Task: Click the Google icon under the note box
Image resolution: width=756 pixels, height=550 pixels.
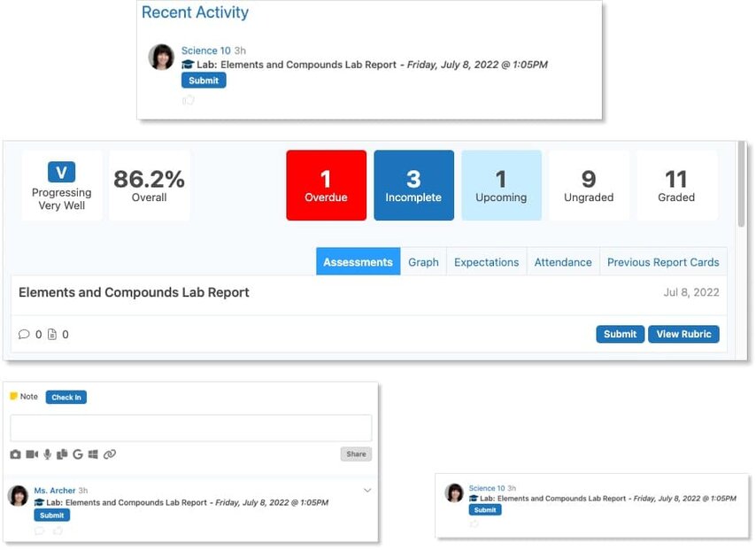Action: coord(78,454)
